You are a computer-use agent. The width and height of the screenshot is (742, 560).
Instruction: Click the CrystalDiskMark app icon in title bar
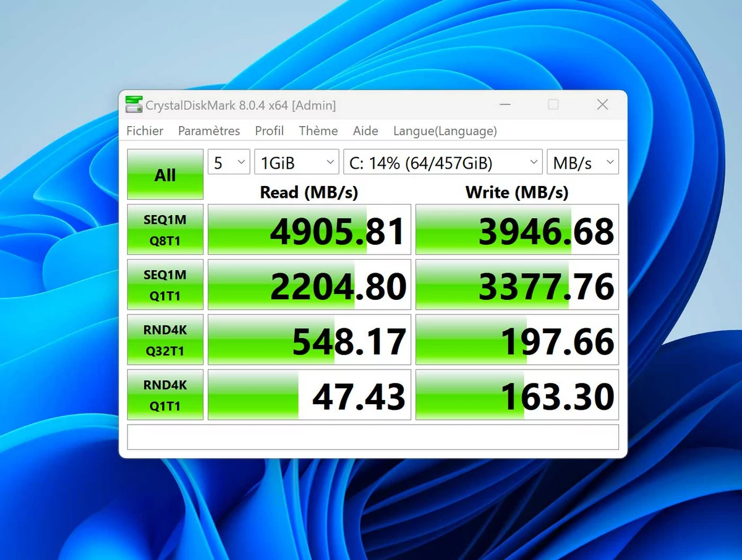click(x=134, y=105)
